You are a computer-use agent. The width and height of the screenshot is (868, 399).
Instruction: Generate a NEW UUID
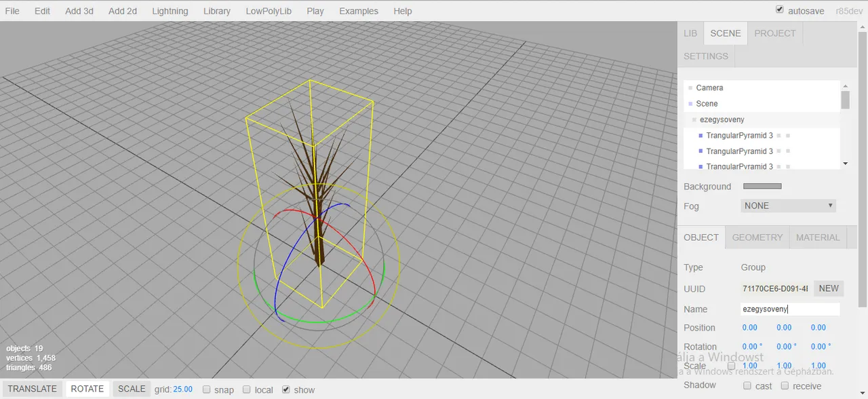pos(829,288)
